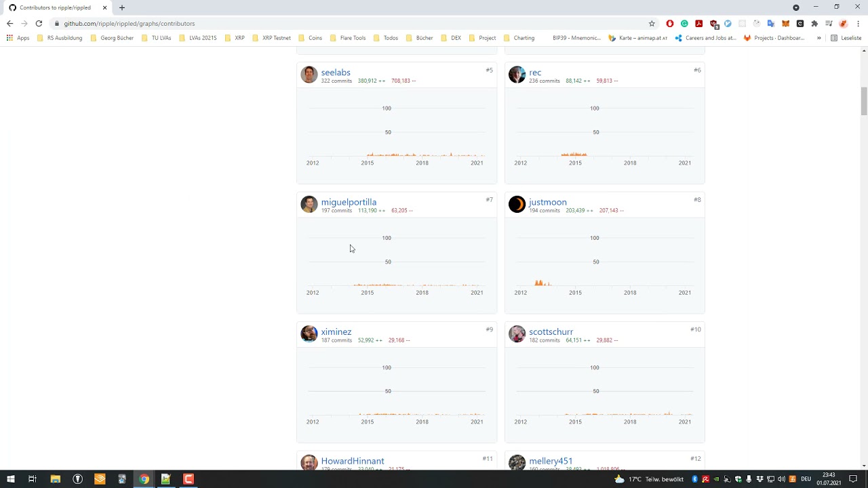Open the uBlock Origin extension icon
This screenshot has width=868, height=488.
coord(714,24)
